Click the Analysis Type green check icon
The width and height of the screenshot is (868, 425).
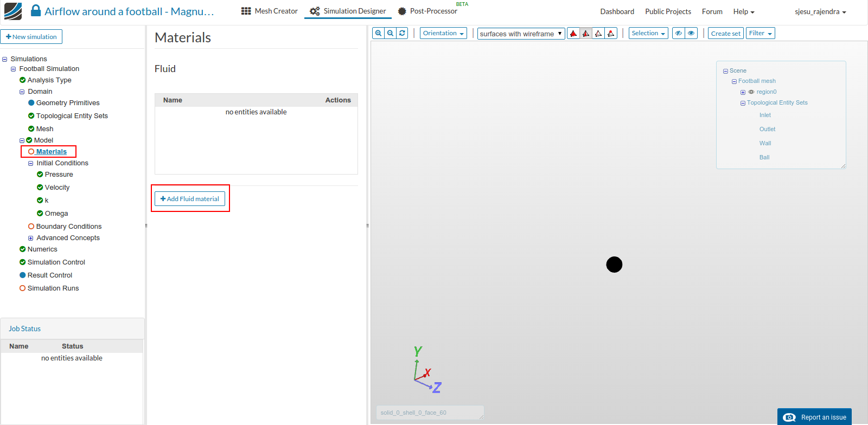tap(23, 80)
